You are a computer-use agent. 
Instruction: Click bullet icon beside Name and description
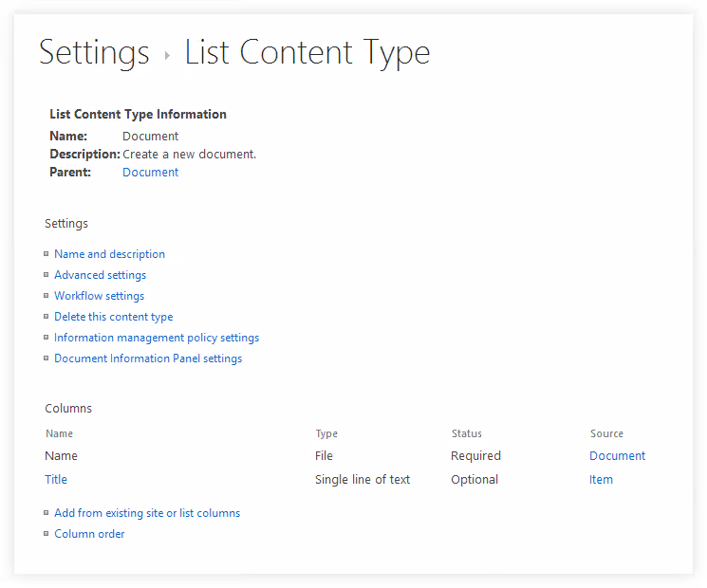tap(46, 254)
